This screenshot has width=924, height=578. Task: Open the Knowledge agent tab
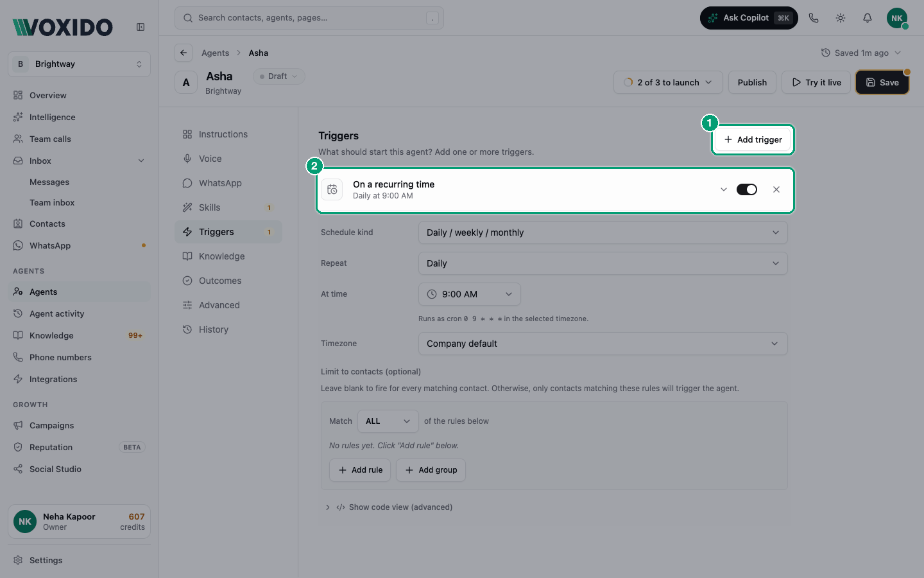pos(228,256)
